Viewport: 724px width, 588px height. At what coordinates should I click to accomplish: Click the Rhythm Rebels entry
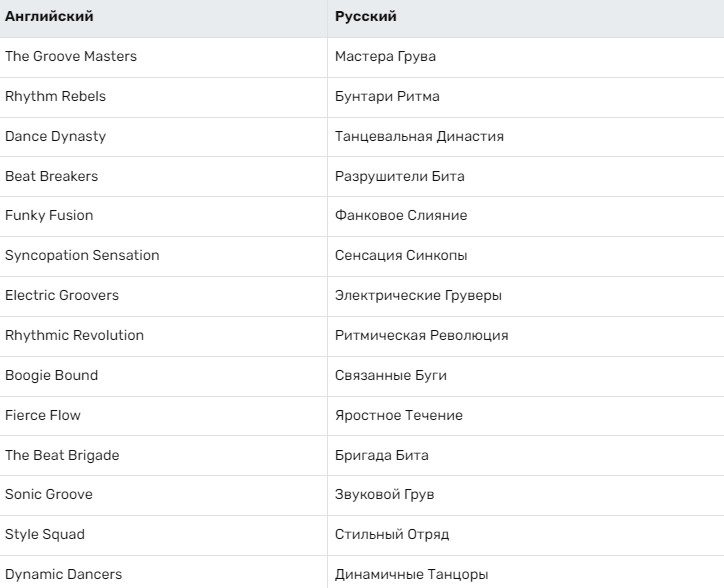click(55, 96)
